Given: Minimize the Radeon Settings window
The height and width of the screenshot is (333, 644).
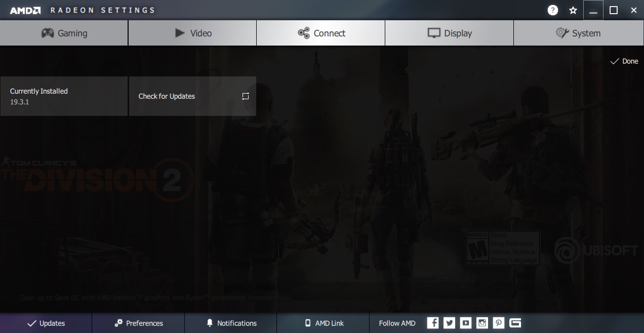Looking at the screenshot, I should (593, 10).
